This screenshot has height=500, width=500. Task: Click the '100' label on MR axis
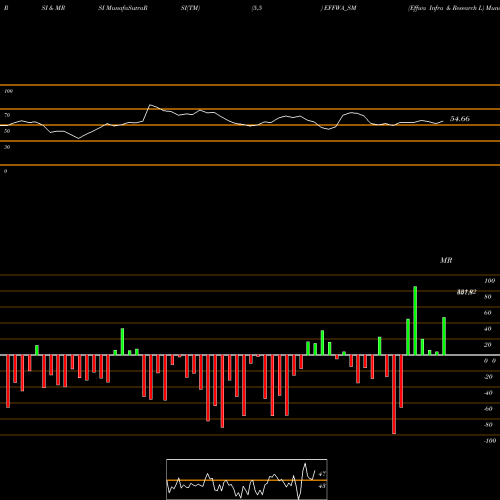coord(489,281)
